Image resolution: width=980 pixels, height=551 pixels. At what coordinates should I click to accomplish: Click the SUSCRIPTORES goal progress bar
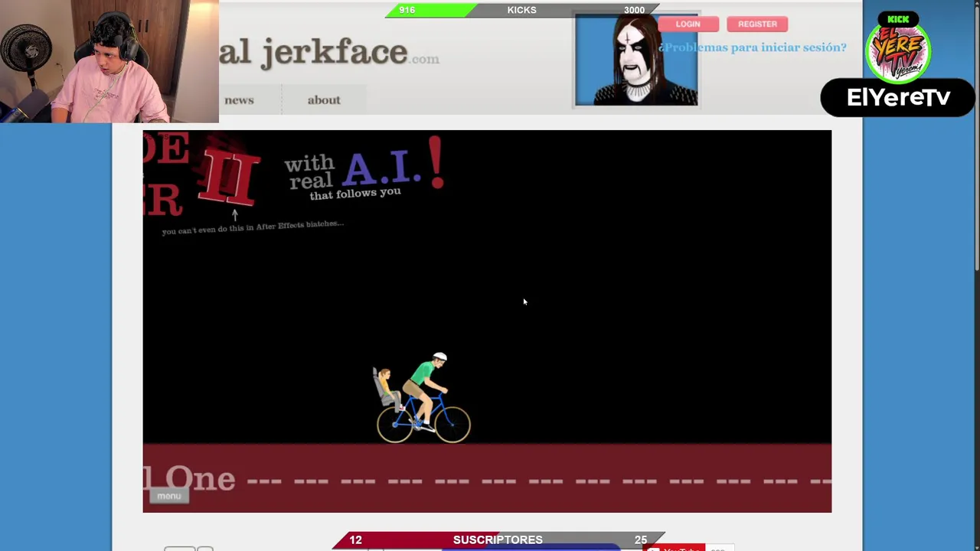[x=498, y=540]
